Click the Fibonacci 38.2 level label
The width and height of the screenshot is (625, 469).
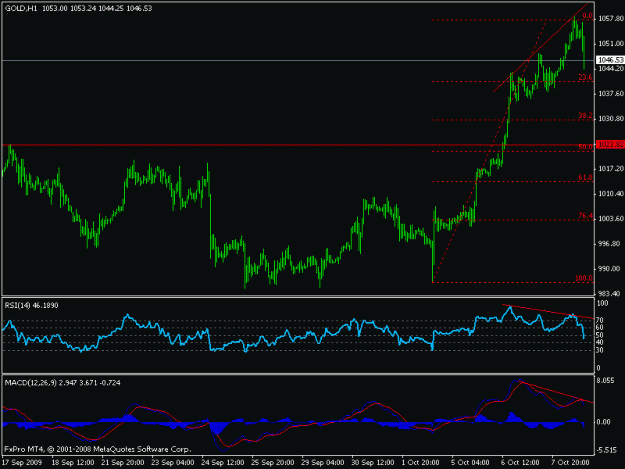click(x=586, y=116)
